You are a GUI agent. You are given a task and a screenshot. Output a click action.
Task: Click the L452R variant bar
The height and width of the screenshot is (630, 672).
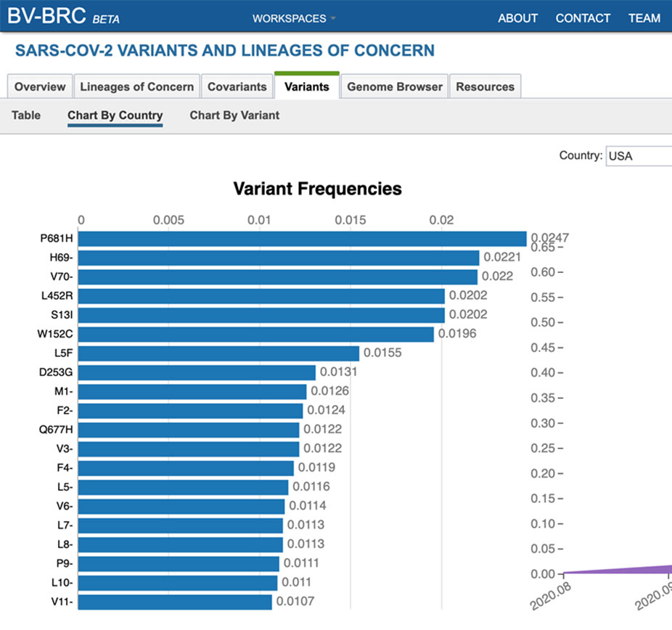[261, 295]
